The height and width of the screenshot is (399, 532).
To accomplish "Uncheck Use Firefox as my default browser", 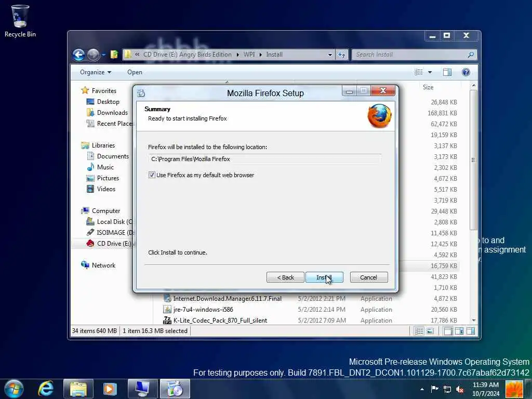I will pos(152,175).
